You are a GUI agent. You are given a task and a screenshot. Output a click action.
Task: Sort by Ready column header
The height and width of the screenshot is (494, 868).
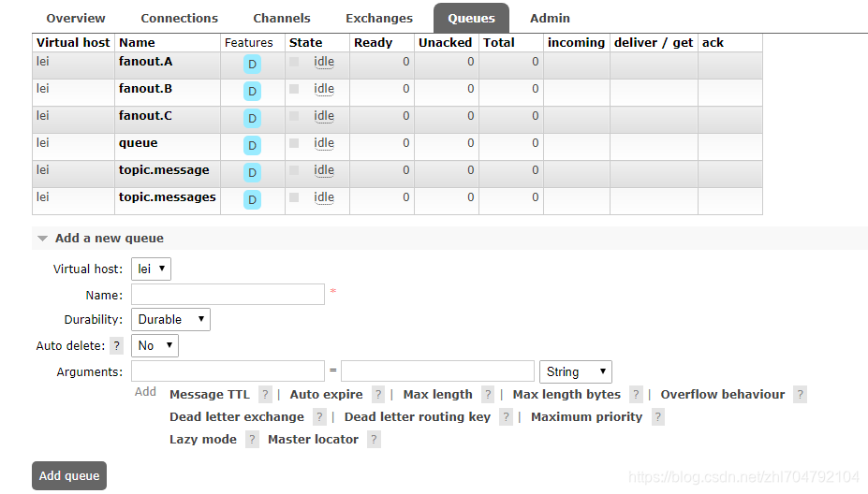tap(373, 43)
